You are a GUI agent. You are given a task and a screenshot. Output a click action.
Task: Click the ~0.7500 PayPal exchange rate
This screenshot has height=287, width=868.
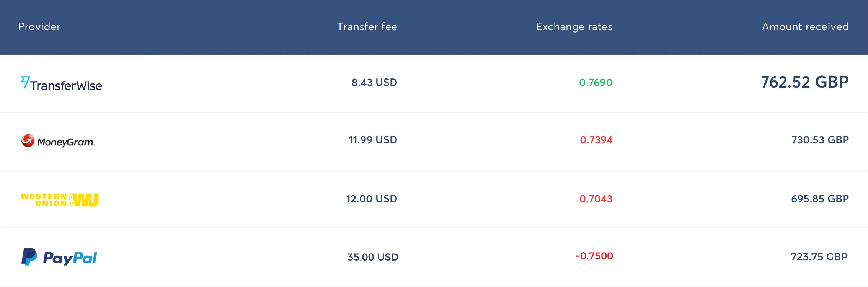click(x=594, y=256)
